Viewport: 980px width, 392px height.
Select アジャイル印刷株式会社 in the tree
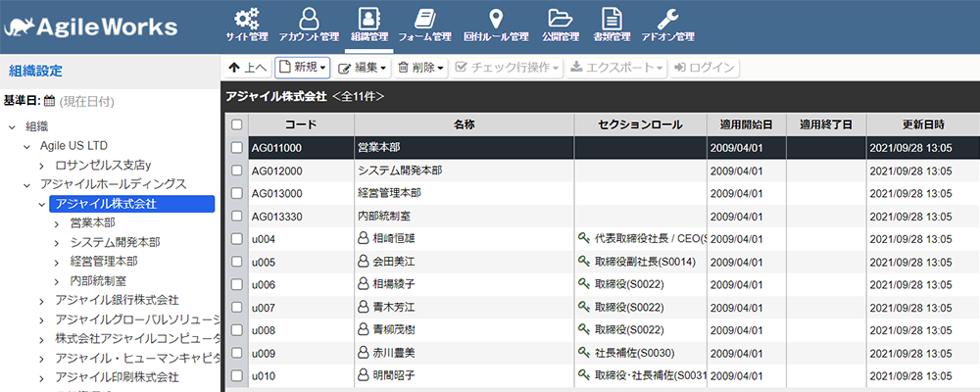click(x=117, y=377)
